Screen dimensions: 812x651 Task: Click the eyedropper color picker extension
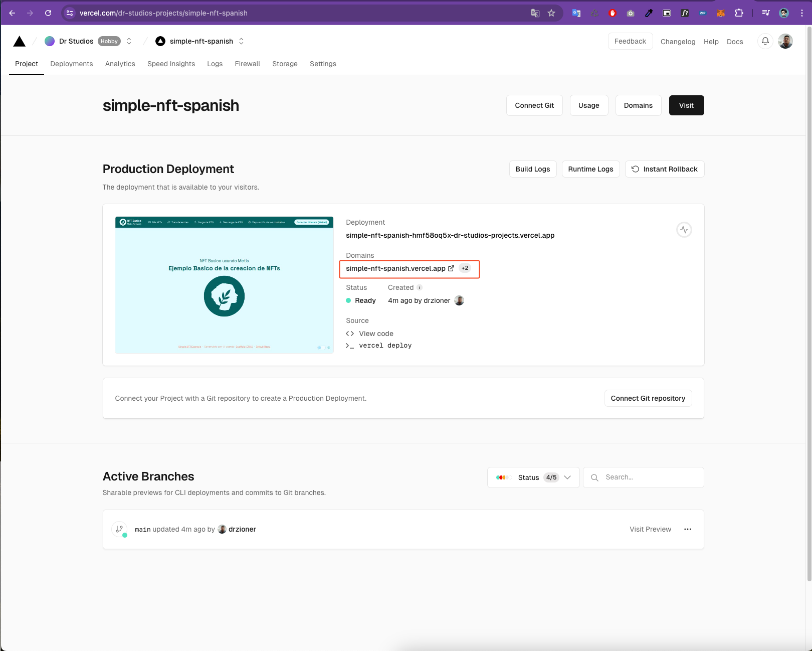coord(649,13)
